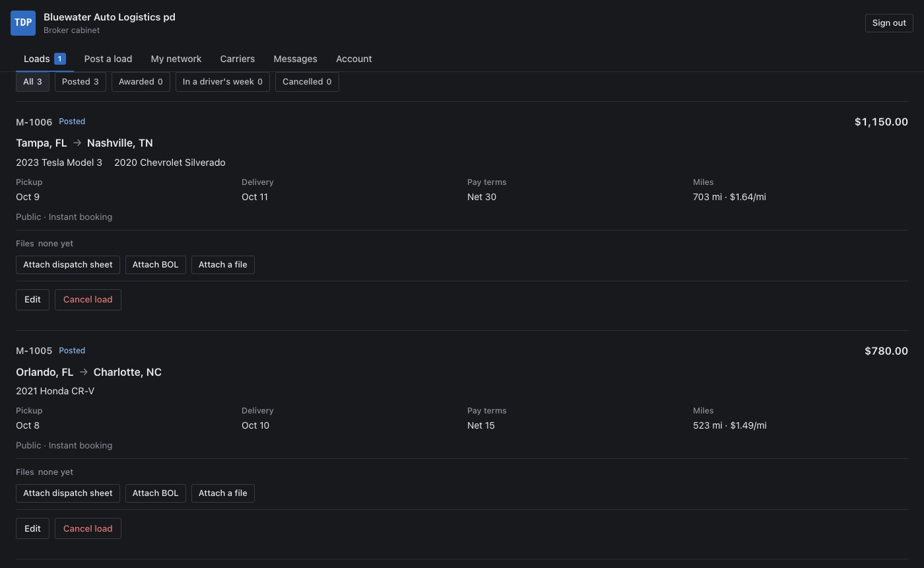Click Posted status on M-1005
This screenshot has width=924, height=568.
[72, 351]
